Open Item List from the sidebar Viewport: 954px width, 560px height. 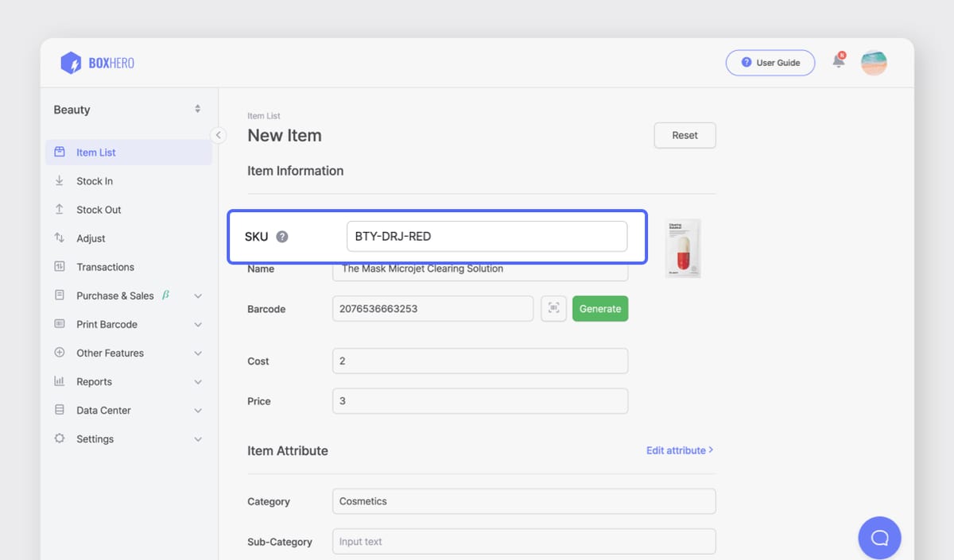point(96,152)
